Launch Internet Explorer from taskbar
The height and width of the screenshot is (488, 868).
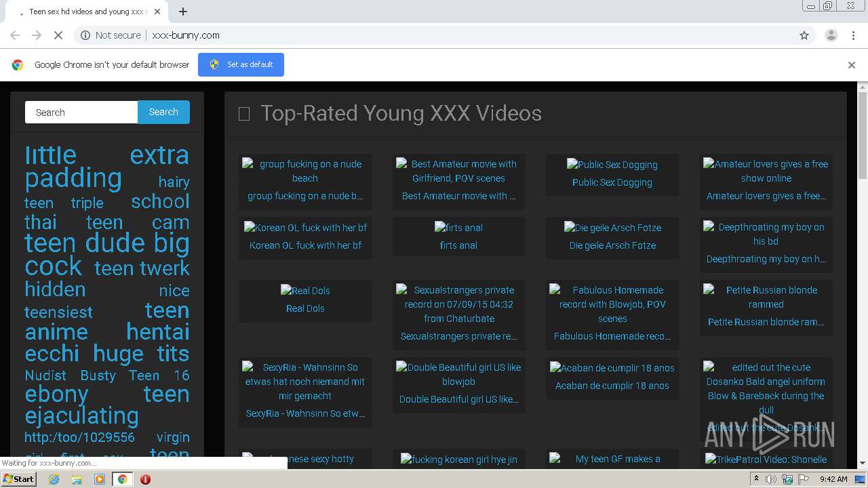click(x=54, y=479)
